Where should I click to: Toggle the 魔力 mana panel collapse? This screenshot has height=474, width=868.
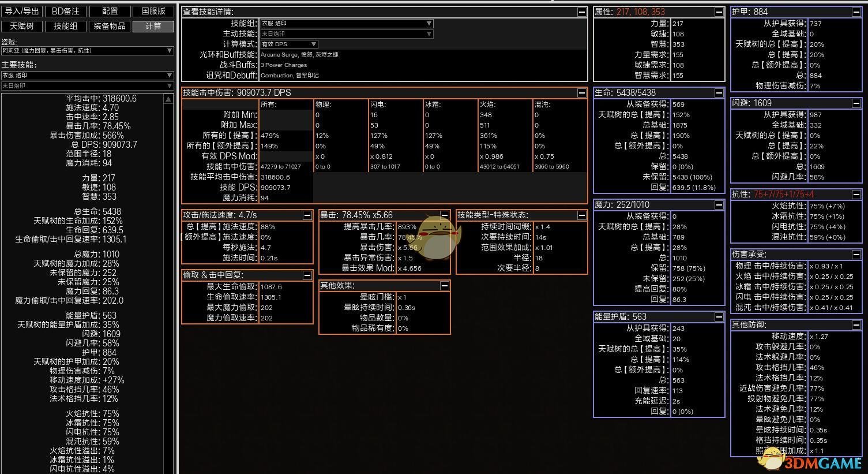pos(719,204)
